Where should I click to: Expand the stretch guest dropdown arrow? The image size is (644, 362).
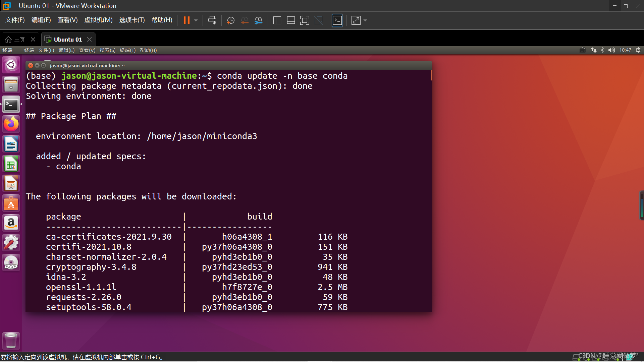[x=365, y=20]
